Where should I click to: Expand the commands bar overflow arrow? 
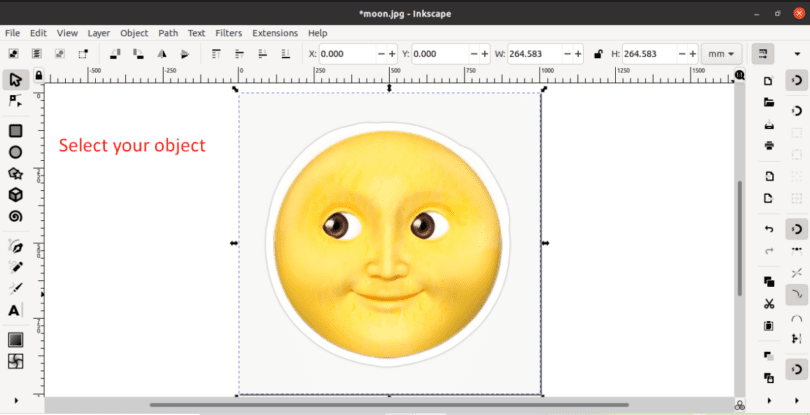[769, 400]
